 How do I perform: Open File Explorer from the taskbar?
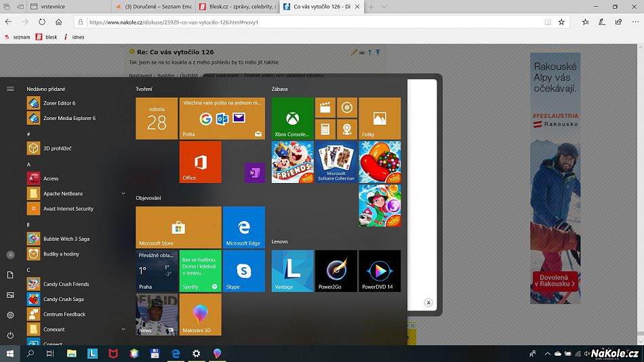[x=71, y=353]
